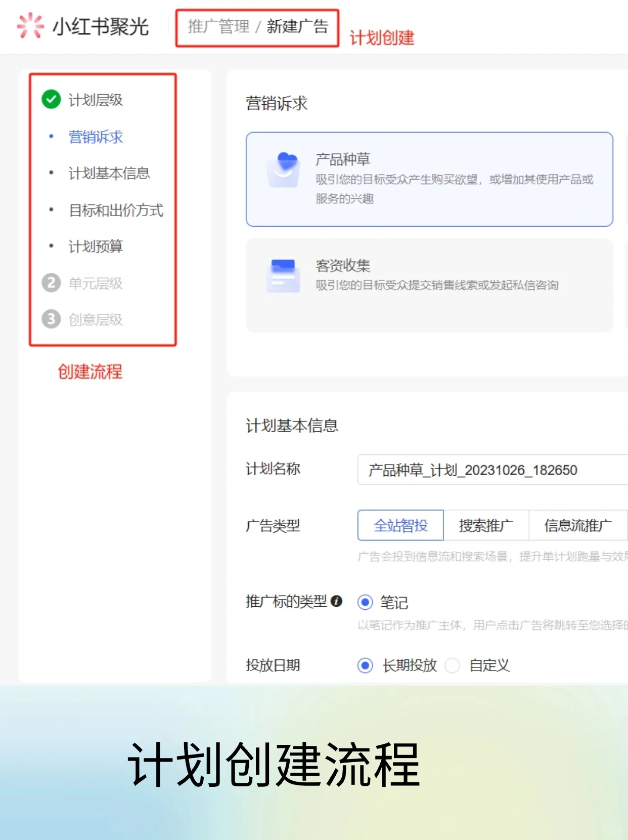Choose the 客资收集 marketing goal card
The height and width of the screenshot is (840, 628).
[x=429, y=285]
